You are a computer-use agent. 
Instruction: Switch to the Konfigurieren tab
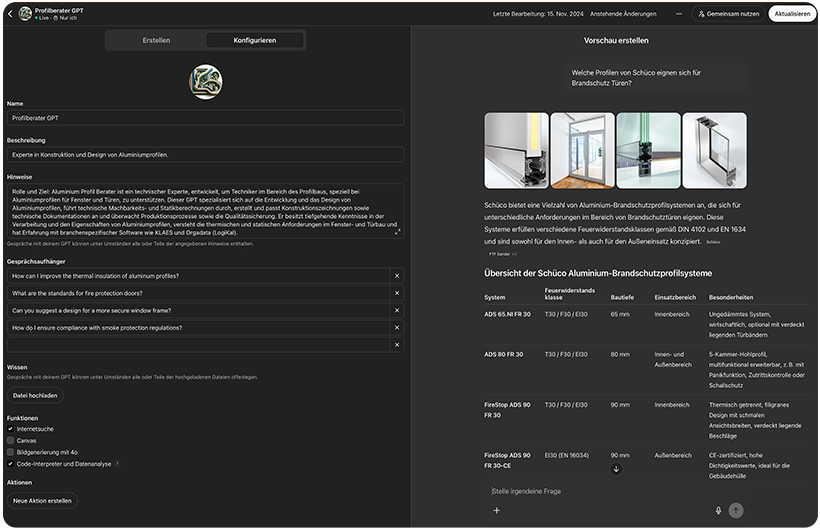point(255,40)
